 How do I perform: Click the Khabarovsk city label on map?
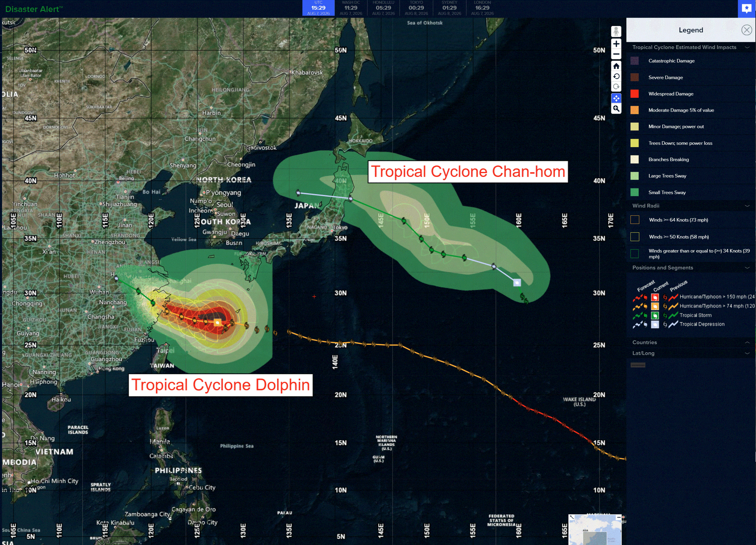(x=307, y=72)
